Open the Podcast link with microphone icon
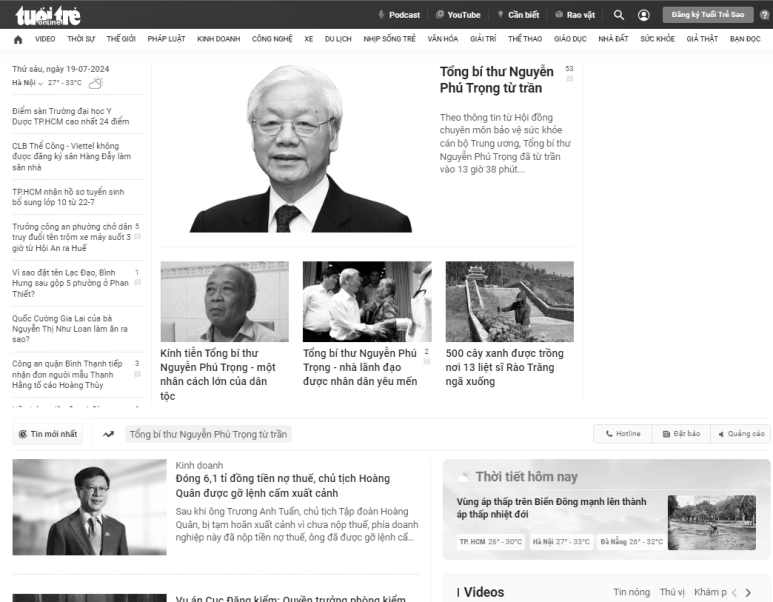The width and height of the screenshot is (773, 602). pyautogui.click(x=398, y=15)
